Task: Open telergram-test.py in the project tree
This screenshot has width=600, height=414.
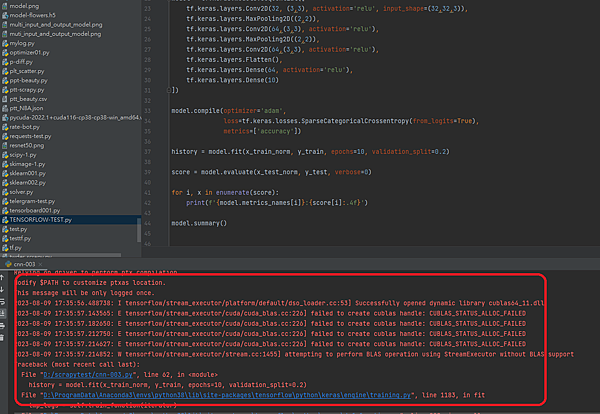Action: [32, 201]
